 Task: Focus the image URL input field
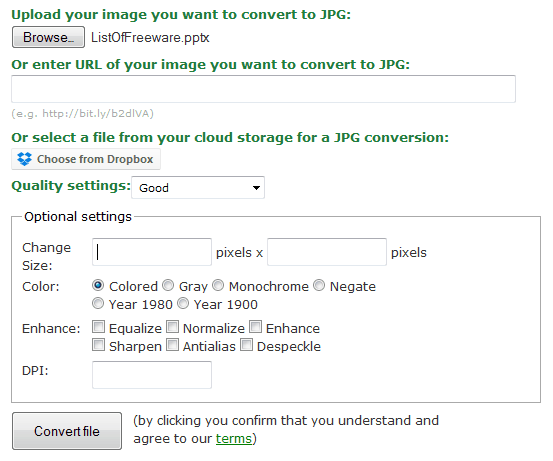point(263,89)
